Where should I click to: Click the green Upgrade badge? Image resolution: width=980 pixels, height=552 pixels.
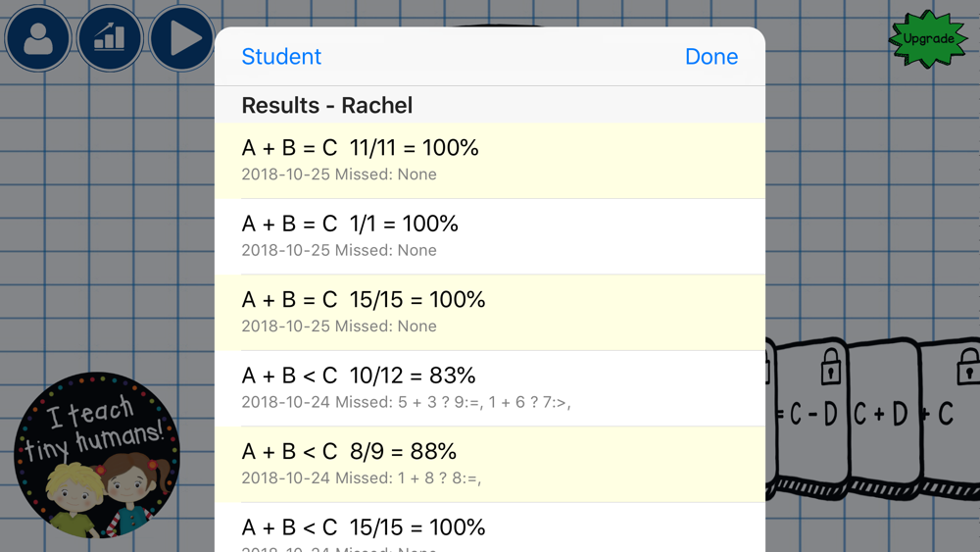929,39
